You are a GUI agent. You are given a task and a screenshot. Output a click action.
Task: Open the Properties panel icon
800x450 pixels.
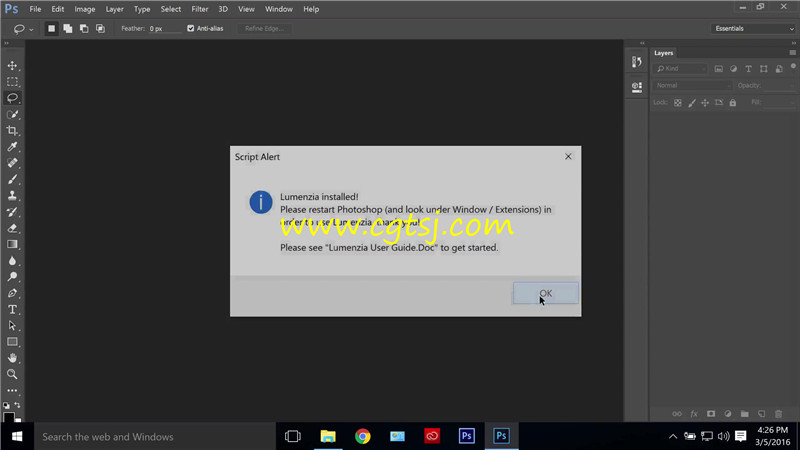[636, 87]
